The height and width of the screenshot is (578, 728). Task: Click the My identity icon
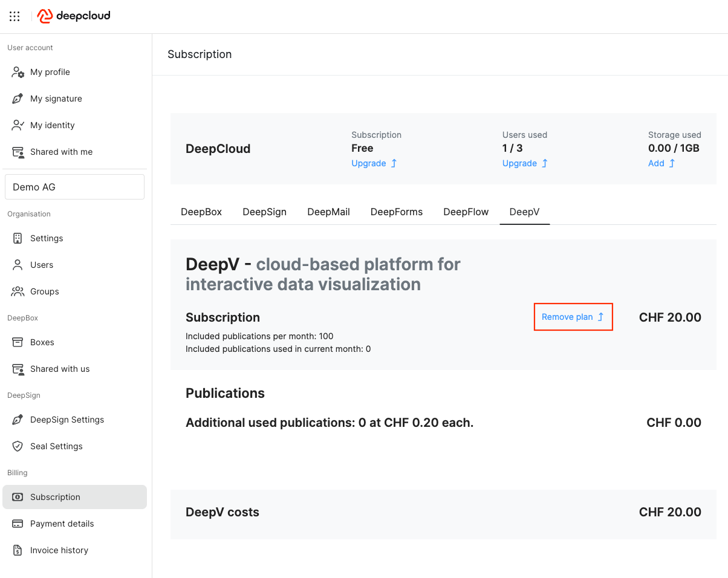[x=18, y=125]
